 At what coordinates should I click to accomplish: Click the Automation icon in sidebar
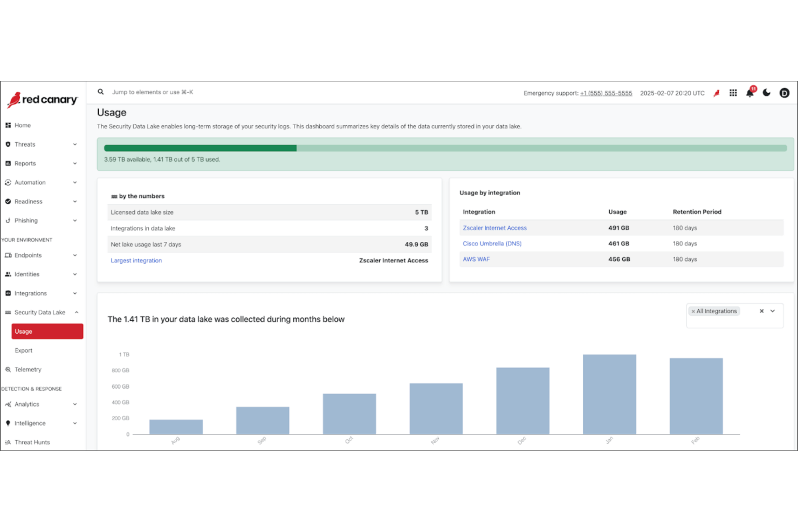[8, 182]
